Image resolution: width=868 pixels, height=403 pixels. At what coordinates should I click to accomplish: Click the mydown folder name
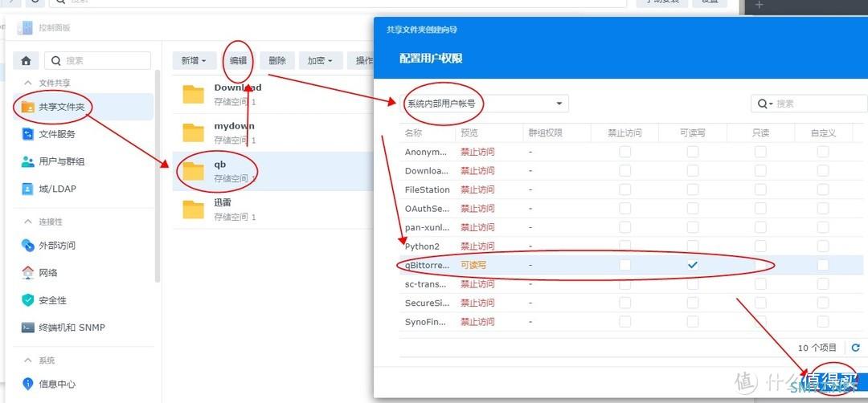click(234, 126)
